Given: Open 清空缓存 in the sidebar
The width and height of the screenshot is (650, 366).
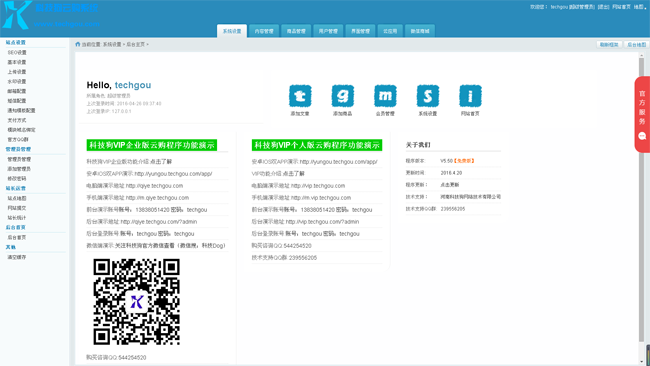Looking at the screenshot, I should click(x=17, y=257).
